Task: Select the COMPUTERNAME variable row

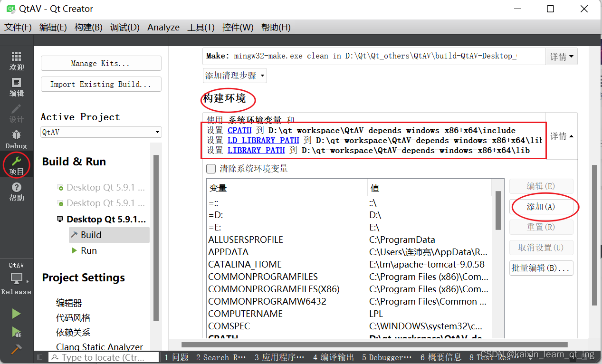Action: pyautogui.click(x=350, y=314)
